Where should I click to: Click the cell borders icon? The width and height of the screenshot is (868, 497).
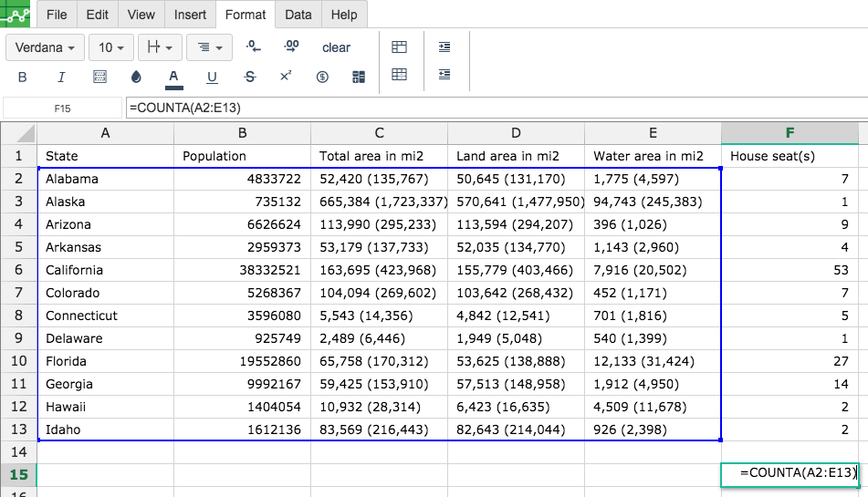click(99, 77)
